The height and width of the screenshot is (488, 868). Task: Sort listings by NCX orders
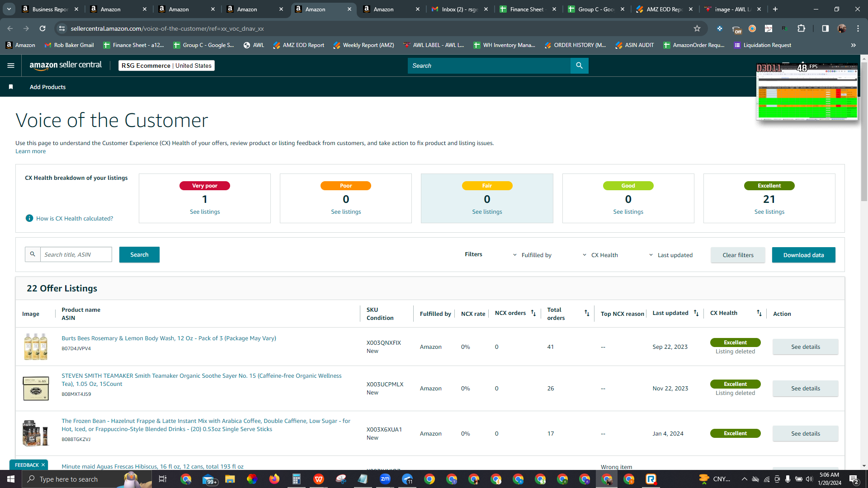coord(533,313)
